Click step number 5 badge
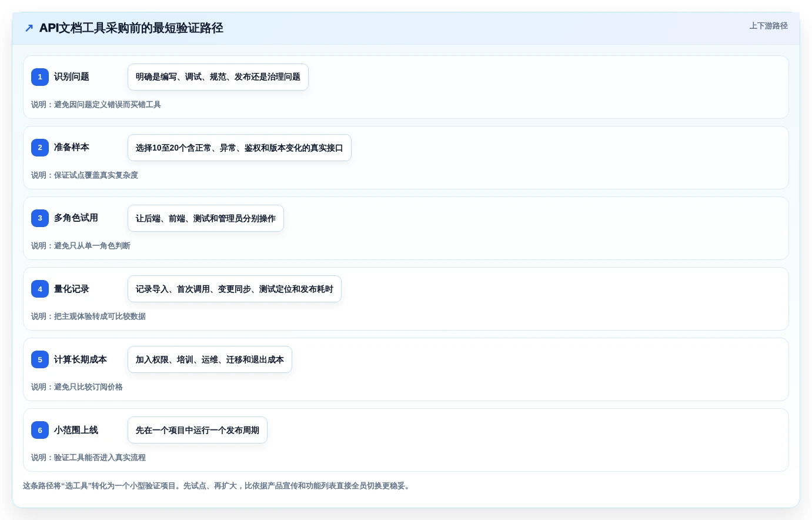 [x=40, y=359]
